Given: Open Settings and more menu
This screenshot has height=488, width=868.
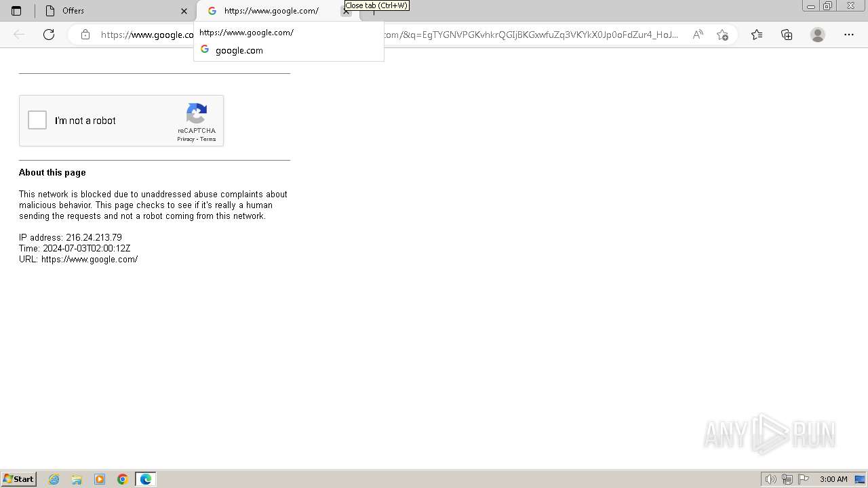Looking at the screenshot, I should (849, 35).
